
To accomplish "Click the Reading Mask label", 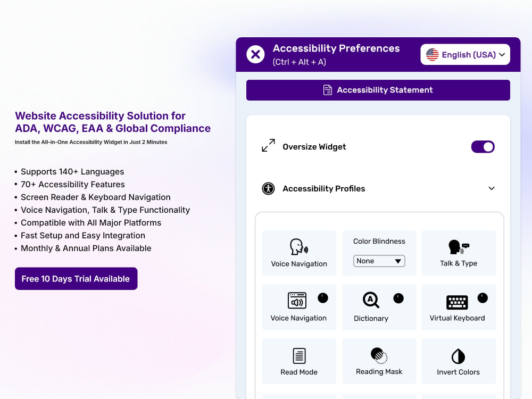I will (379, 371).
